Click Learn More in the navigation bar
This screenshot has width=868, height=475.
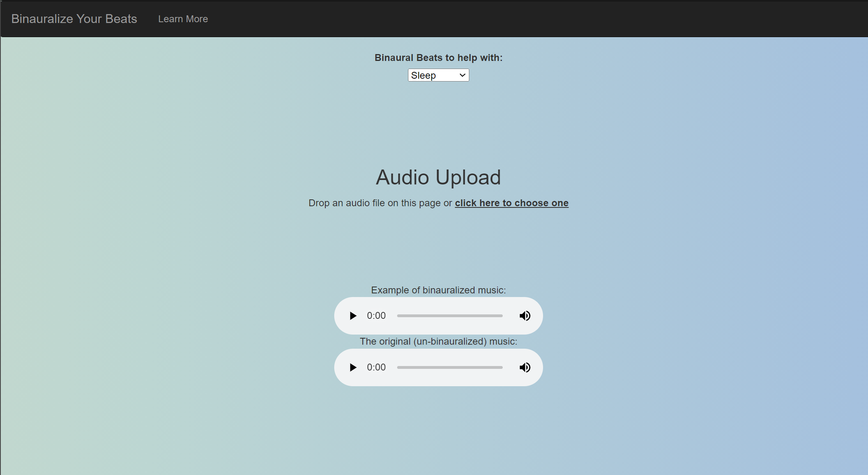[183, 19]
